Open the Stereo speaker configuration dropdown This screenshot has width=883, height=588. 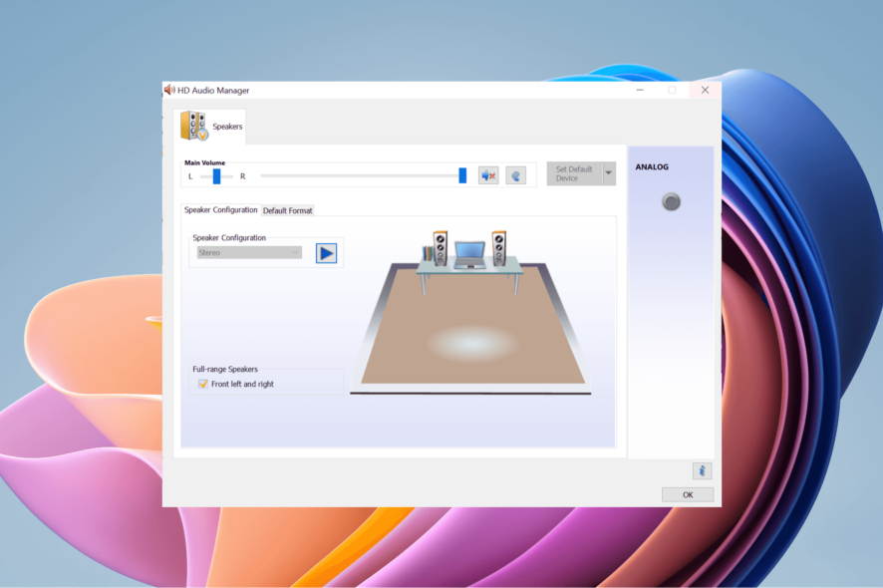click(x=249, y=253)
